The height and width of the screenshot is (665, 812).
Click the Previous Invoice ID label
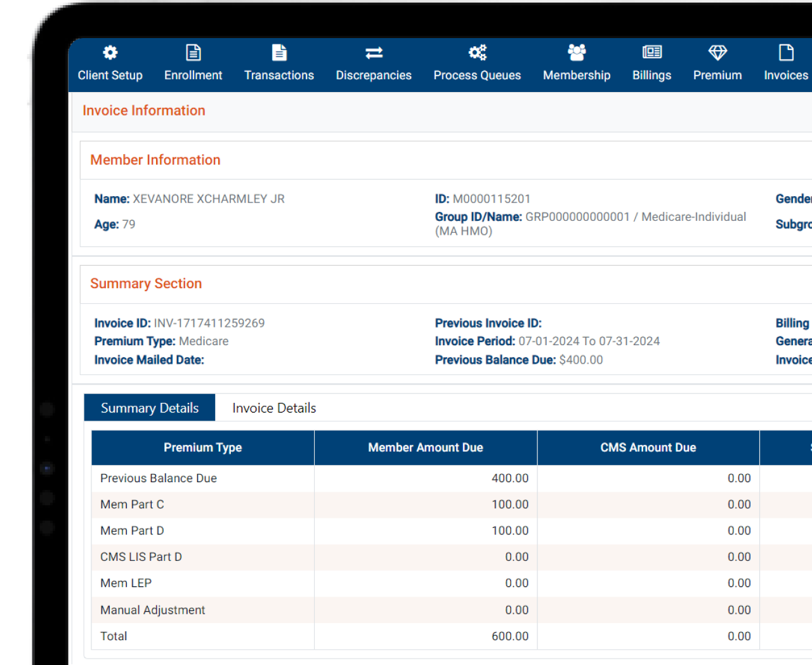pyautogui.click(x=488, y=323)
